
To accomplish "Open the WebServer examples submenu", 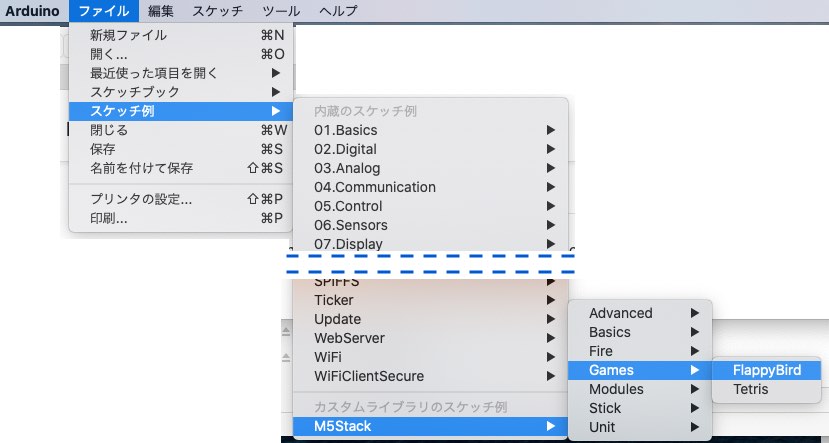I will 431,338.
